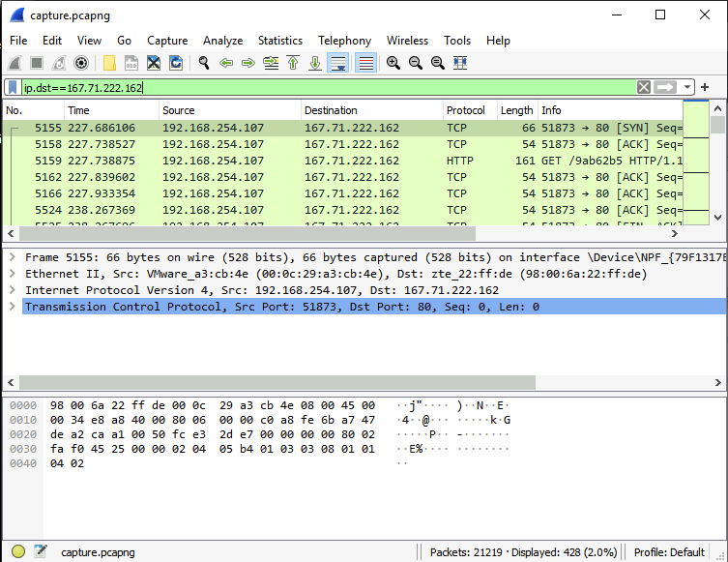Open the Capture menu
The width and height of the screenshot is (728, 562).
tap(167, 41)
